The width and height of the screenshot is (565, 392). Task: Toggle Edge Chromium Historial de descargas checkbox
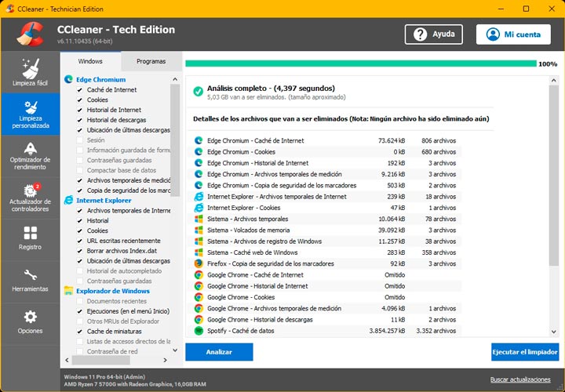[79, 120]
